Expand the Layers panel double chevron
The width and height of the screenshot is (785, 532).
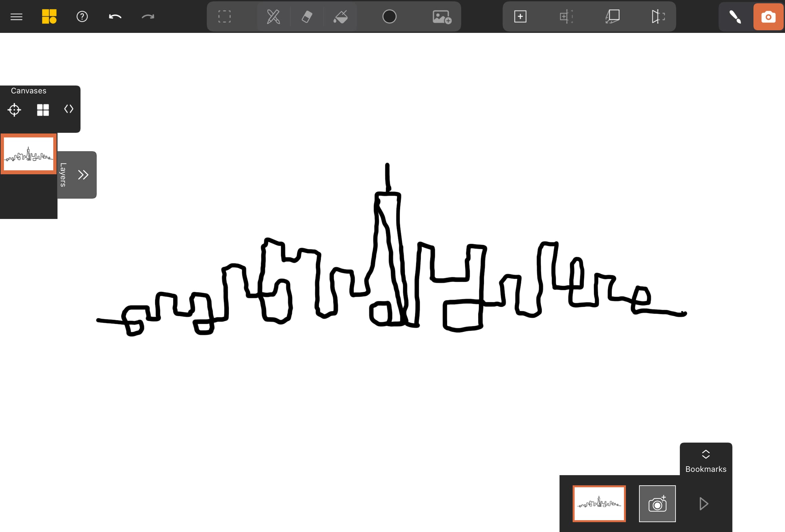click(83, 175)
